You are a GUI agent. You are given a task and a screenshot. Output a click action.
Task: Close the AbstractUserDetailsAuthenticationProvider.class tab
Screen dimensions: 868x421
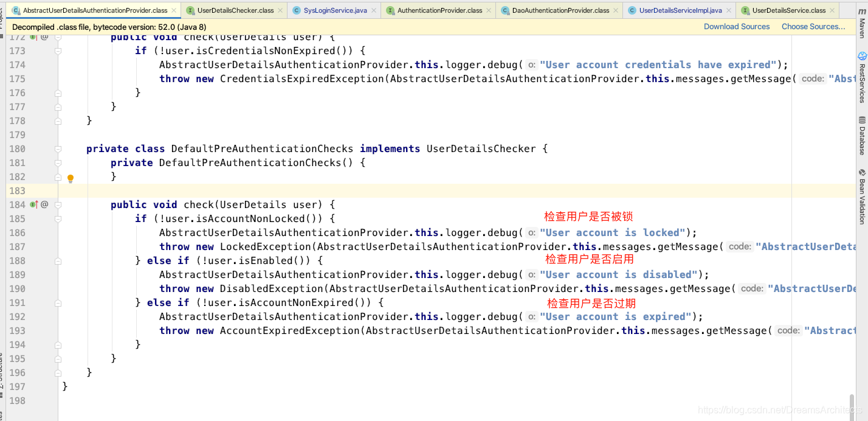pos(174,10)
